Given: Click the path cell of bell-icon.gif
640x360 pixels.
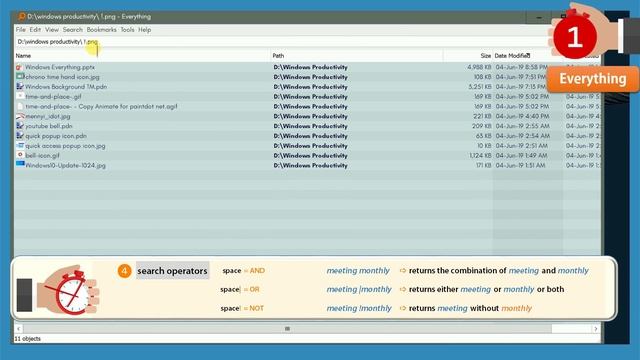Looking at the screenshot, I should [311, 156].
